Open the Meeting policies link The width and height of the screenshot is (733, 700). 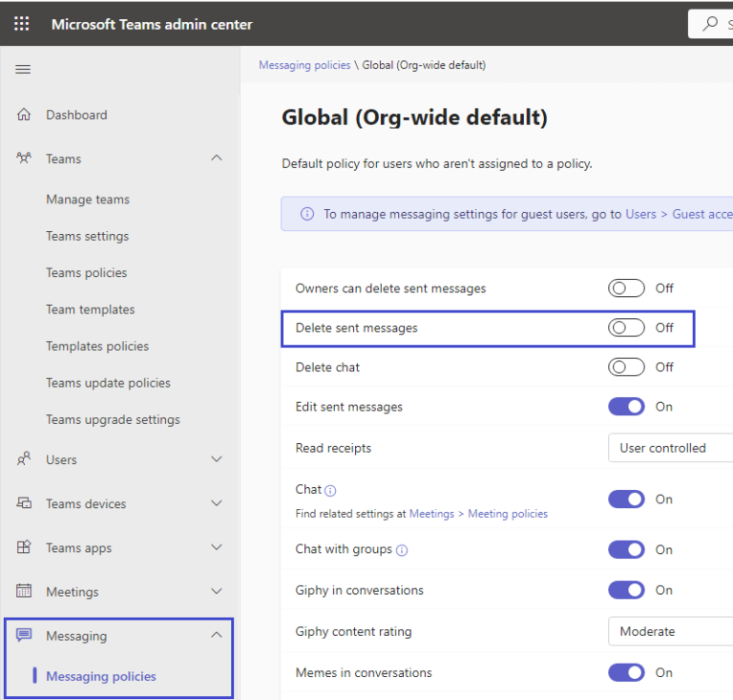508,514
